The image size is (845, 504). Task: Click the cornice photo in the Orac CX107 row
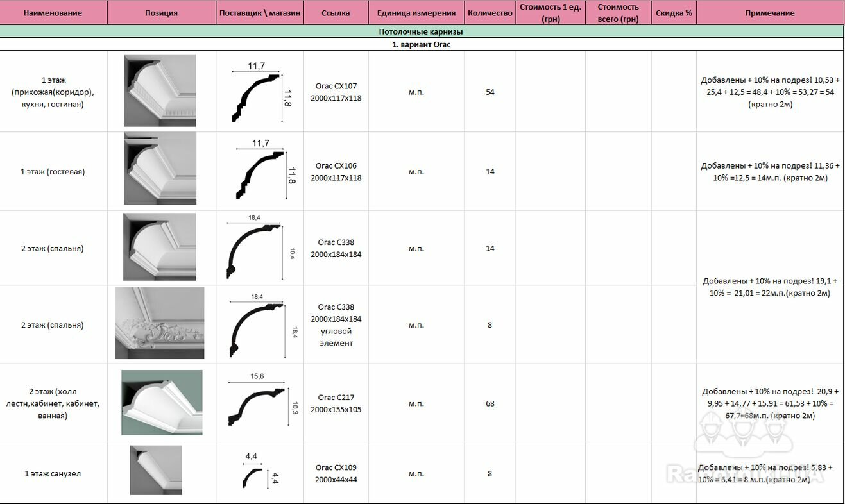tap(160, 90)
